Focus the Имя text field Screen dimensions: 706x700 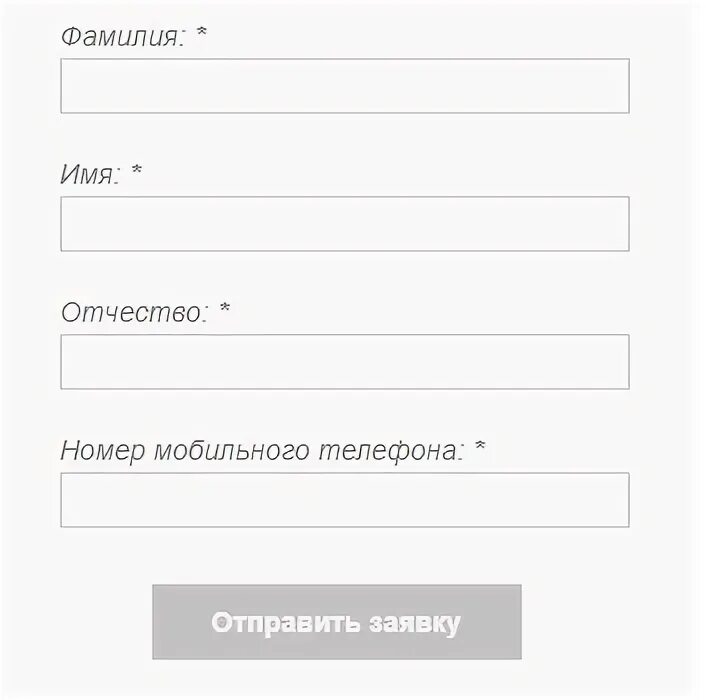coord(345,224)
